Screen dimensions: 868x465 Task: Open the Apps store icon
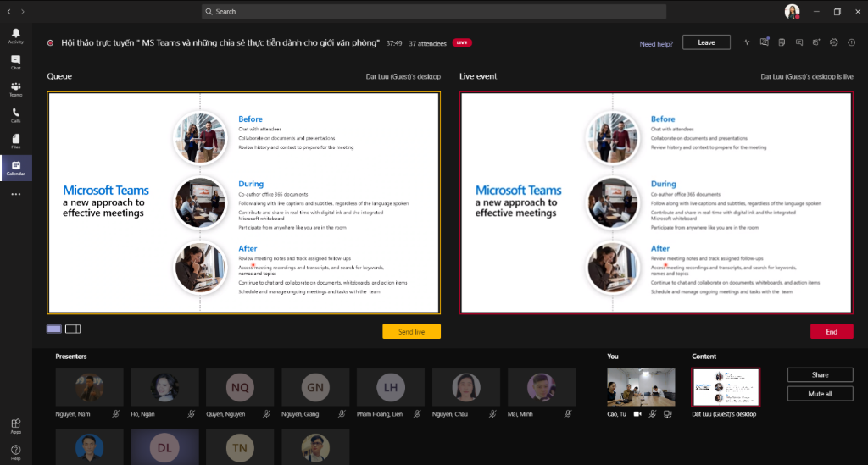[x=15, y=425]
